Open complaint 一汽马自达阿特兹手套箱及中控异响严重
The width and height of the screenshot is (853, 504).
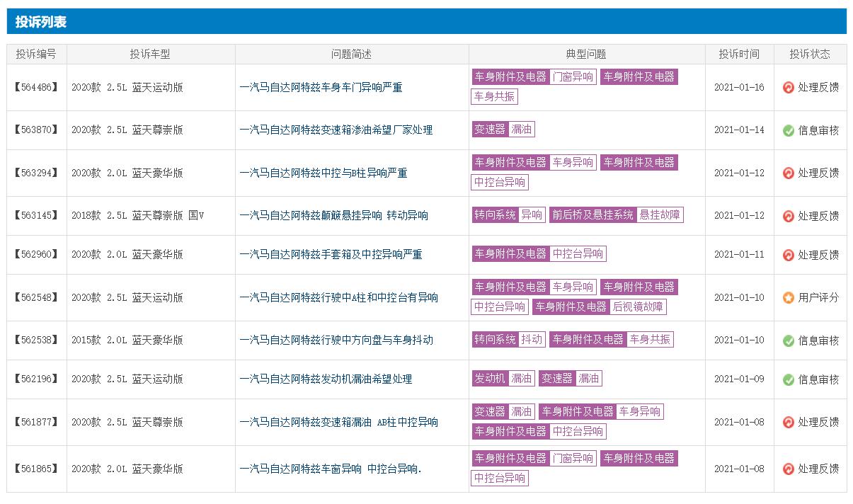pos(331,255)
